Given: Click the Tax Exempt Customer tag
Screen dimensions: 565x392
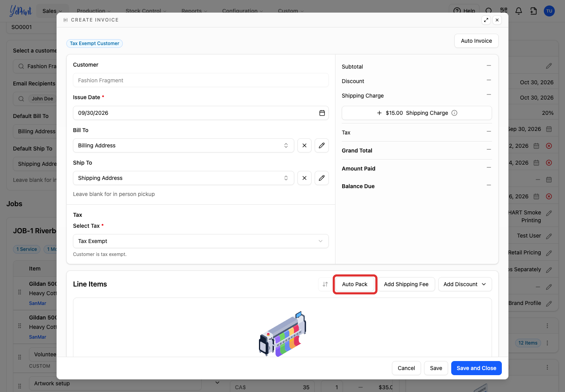Looking at the screenshot, I should tap(95, 44).
